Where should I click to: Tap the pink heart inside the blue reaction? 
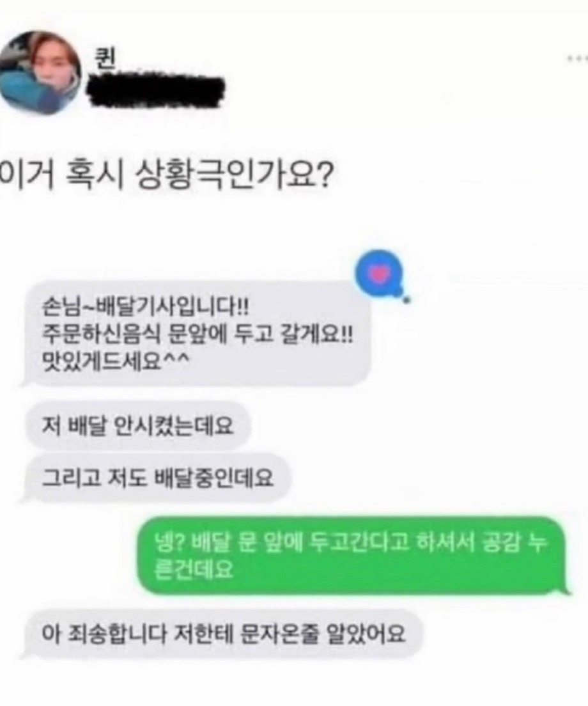[x=380, y=272]
